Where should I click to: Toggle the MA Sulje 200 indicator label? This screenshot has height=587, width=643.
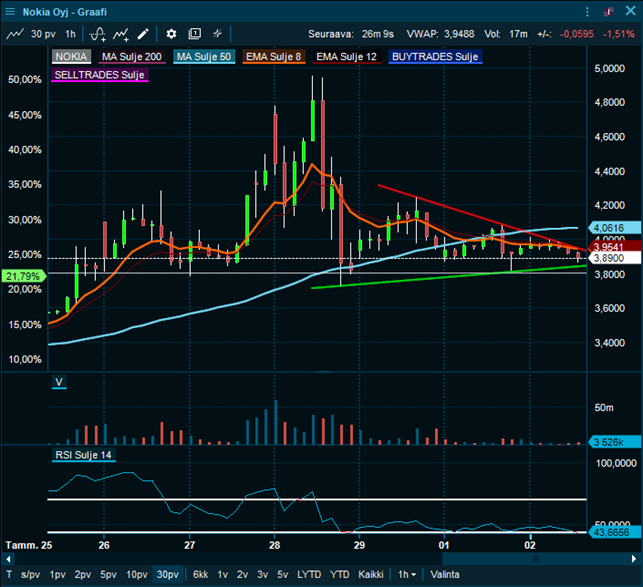click(133, 57)
